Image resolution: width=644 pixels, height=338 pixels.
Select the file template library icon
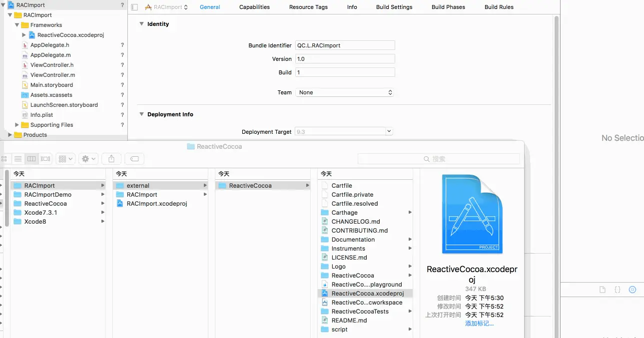[603, 290]
